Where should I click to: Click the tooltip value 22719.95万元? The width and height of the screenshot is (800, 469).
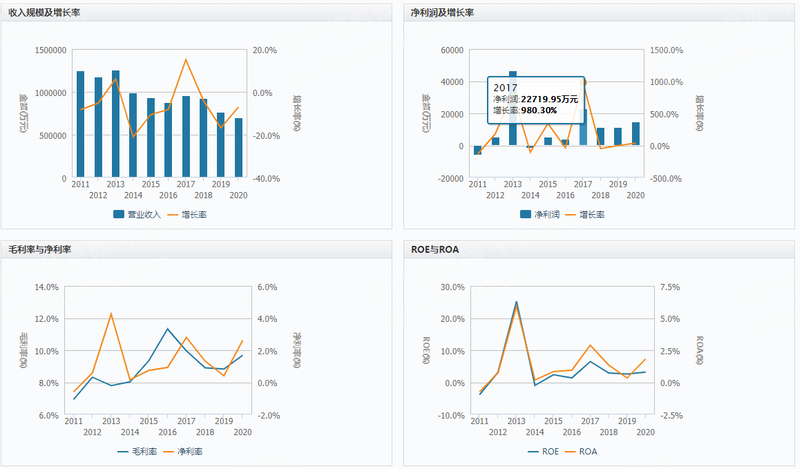point(549,100)
